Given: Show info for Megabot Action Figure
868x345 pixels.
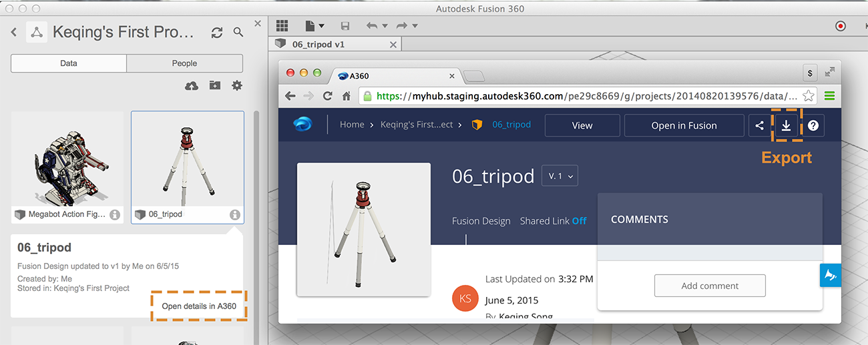Looking at the screenshot, I should 115,215.
